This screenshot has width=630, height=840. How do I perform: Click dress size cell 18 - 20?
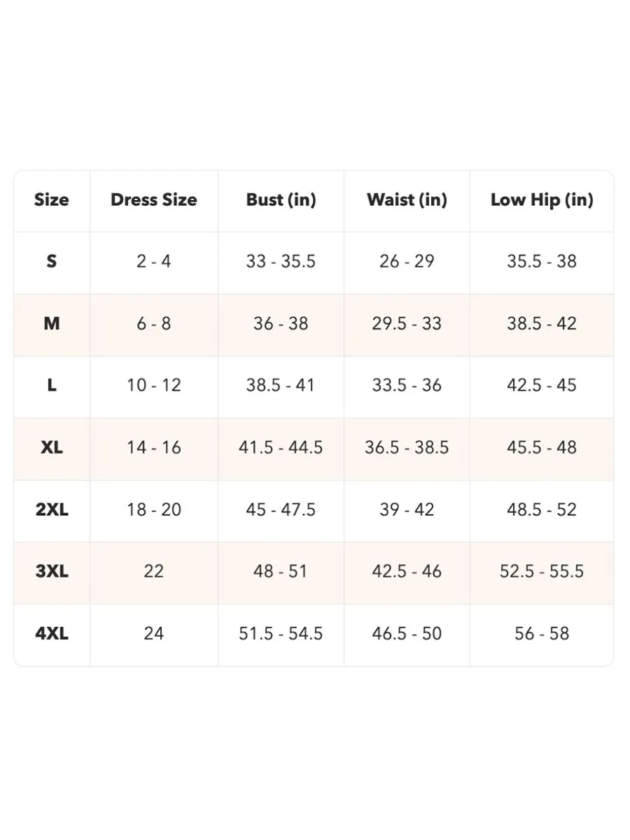click(154, 510)
